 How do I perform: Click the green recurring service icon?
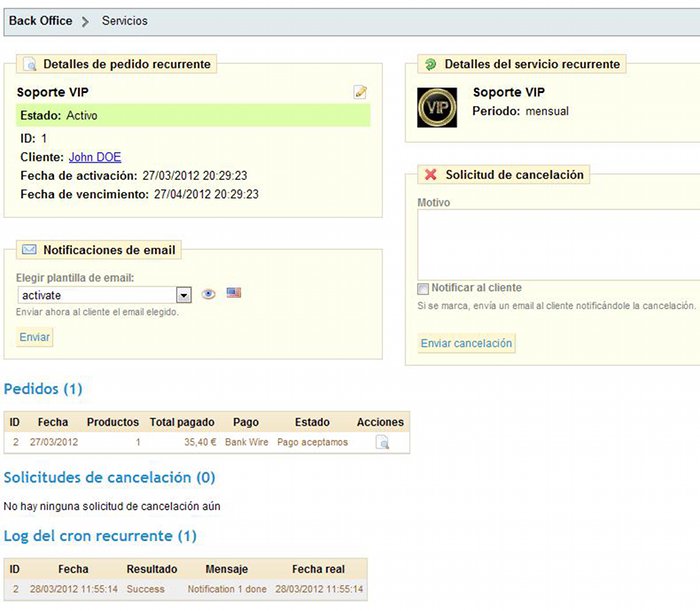point(430,64)
